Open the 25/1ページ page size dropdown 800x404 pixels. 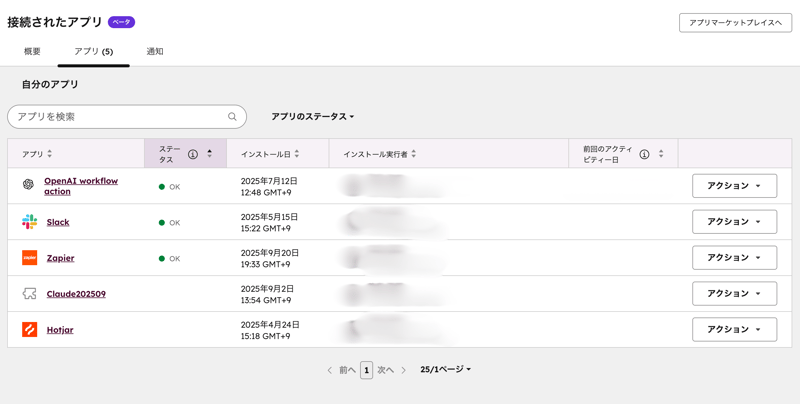point(445,370)
